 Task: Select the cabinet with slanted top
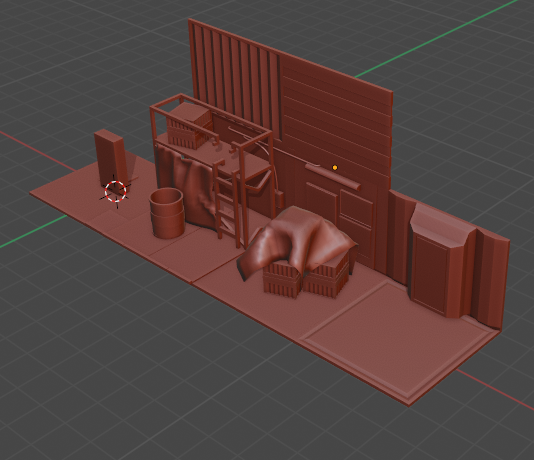click(x=442, y=260)
